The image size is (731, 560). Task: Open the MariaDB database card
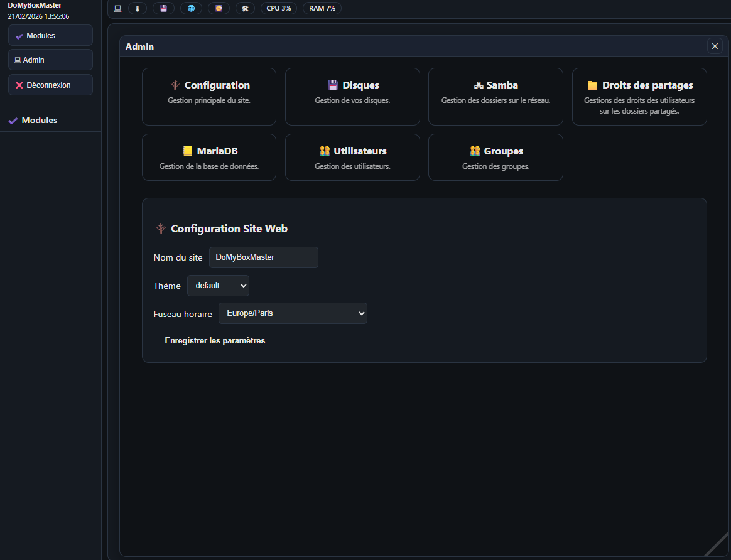[209, 157]
